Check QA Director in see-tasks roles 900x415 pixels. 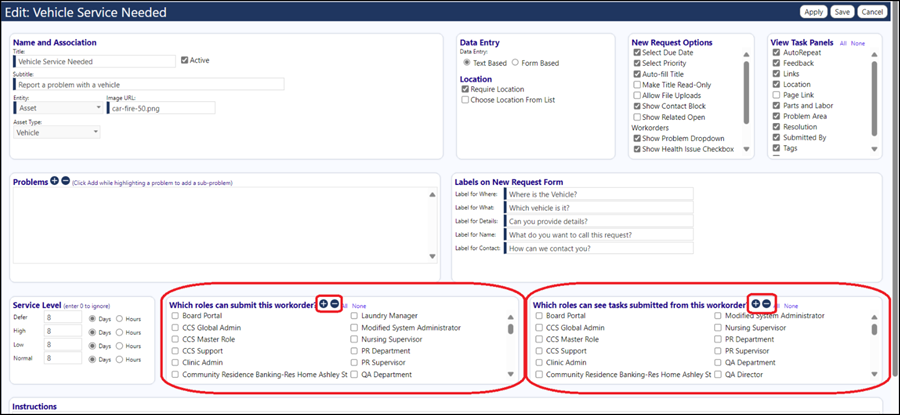(x=718, y=375)
